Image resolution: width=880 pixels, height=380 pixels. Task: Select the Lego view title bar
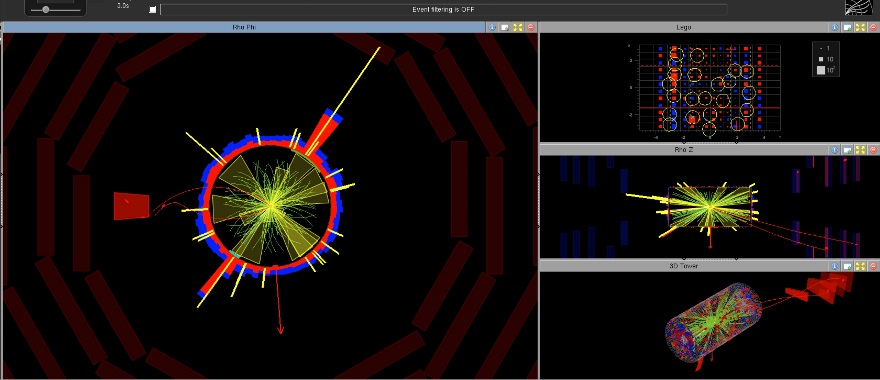(684, 27)
